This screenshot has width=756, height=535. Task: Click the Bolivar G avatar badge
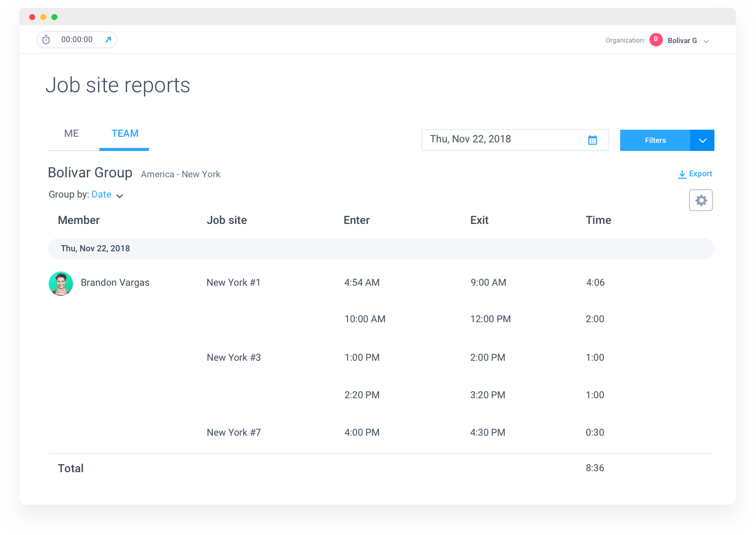point(656,40)
